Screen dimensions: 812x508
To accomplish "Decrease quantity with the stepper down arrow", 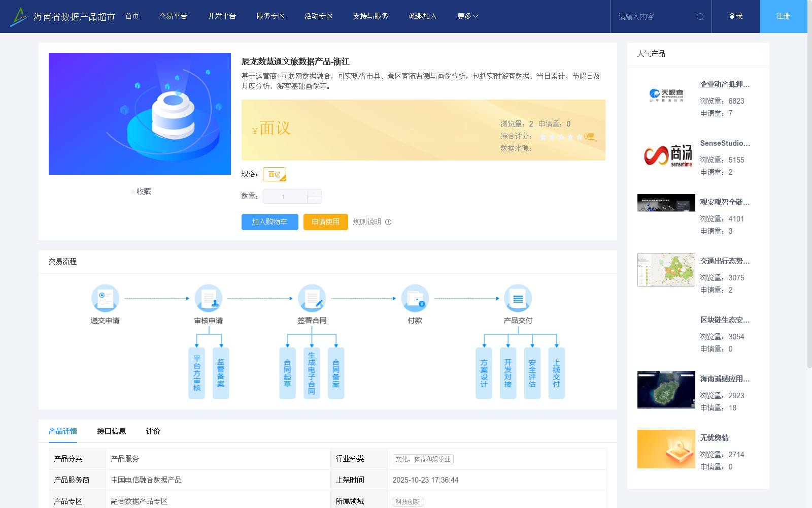I will (314, 200).
